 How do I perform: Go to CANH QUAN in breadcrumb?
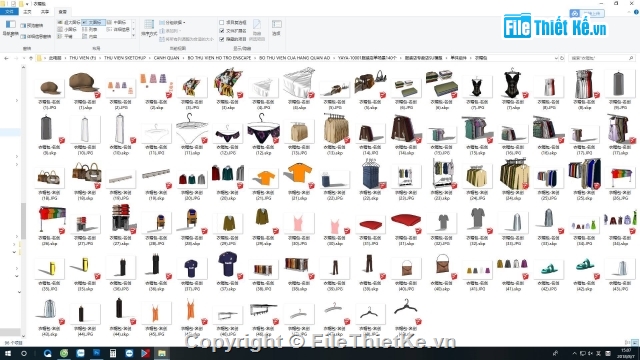(x=166, y=58)
